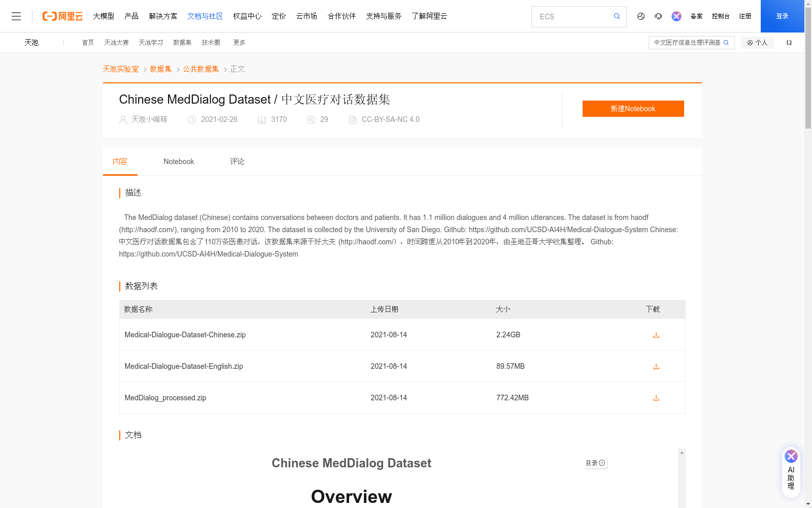
Task: Go to 数据集 breadcrumb link
Action: coord(161,69)
